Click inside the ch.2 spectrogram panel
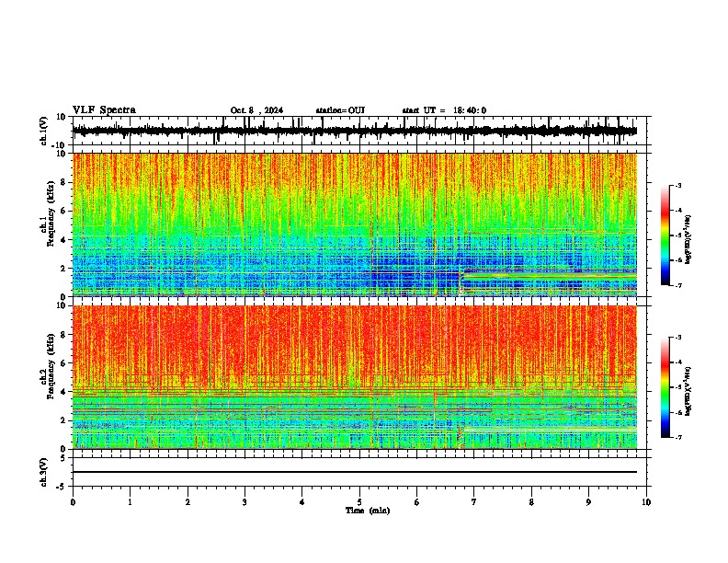 coord(355,377)
